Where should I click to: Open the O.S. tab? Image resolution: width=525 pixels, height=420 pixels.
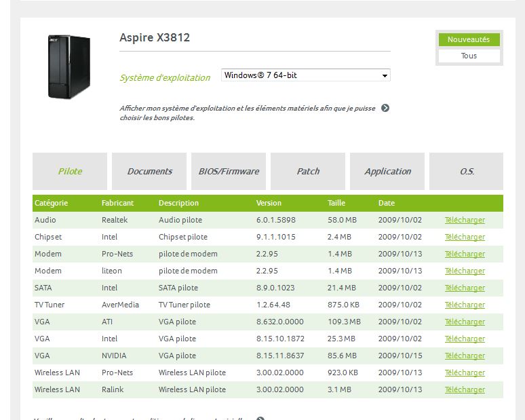coord(467,172)
